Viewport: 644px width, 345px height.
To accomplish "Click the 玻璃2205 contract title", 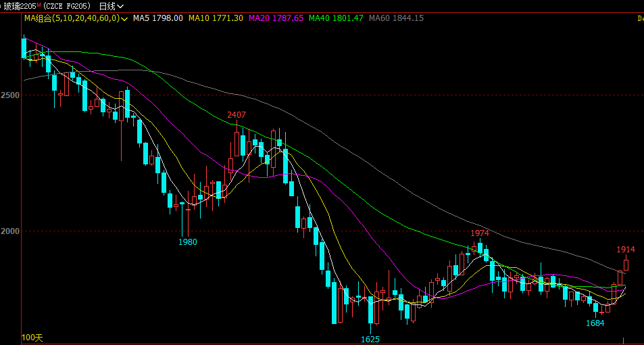I will coord(19,5).
